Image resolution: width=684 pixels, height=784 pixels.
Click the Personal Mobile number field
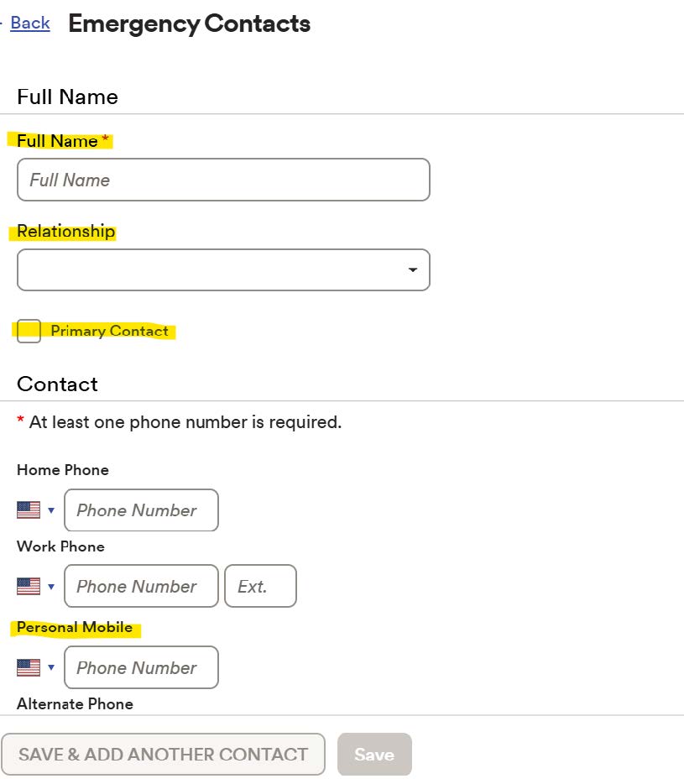(x=141, y=668)
